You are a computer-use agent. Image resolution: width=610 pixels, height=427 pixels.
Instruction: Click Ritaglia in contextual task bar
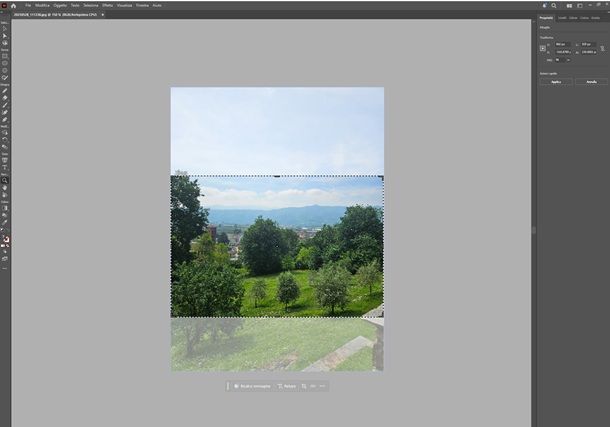tap(287, 387)
